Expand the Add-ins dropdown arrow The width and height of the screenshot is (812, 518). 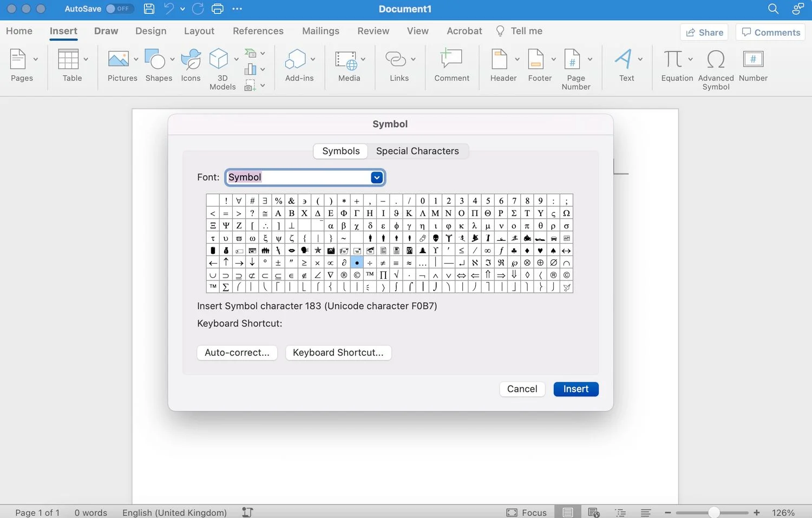[313, 59]
